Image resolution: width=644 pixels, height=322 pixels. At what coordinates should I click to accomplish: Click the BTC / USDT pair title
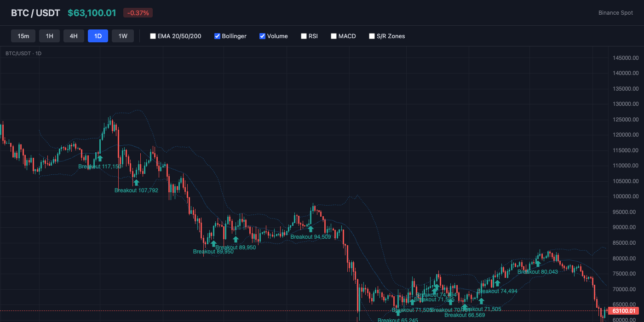coord(35,13)
